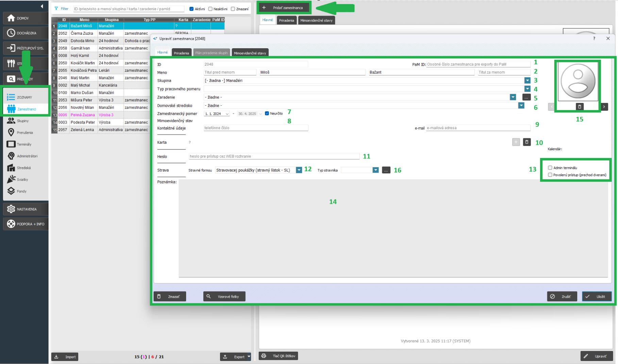This screenshot has width=618, height=364.
Task: Click the employee photo placeholder
Action: (578, 81)
